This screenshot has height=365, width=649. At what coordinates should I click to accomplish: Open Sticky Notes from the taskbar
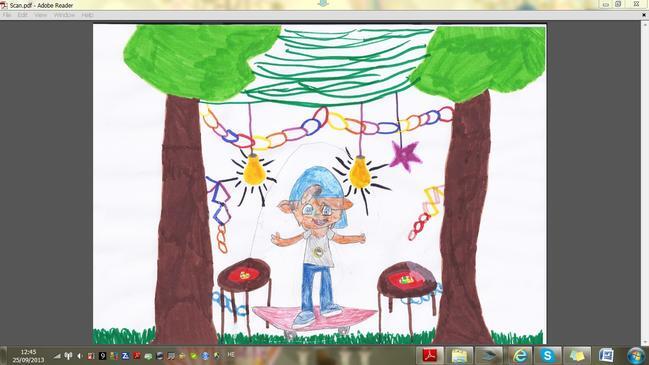pos(577,356)
